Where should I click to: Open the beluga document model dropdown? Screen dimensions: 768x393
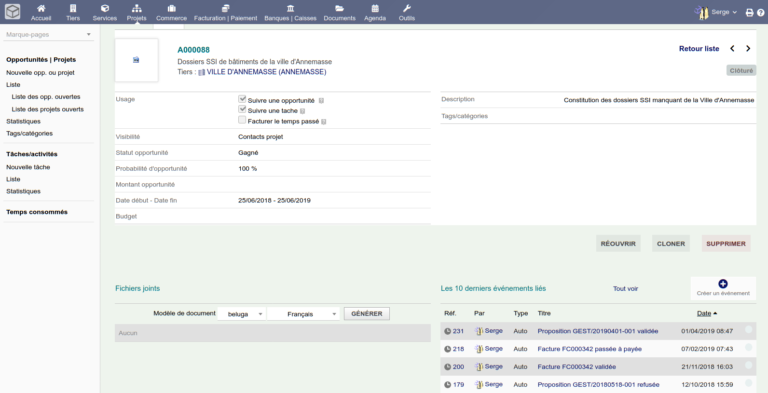(x=242, y=314)
